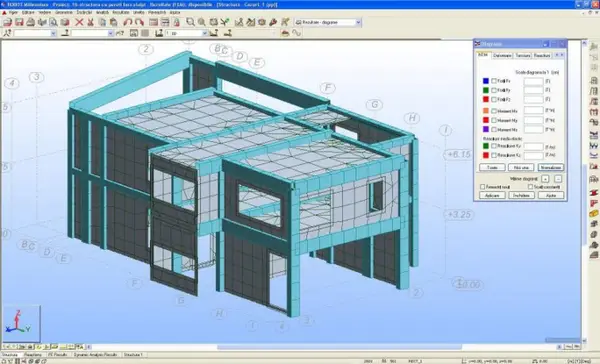Image resolution: width=600 pixels, height=364 pixels.
Task: Click the Normalizare button
Action: (551, 168)
